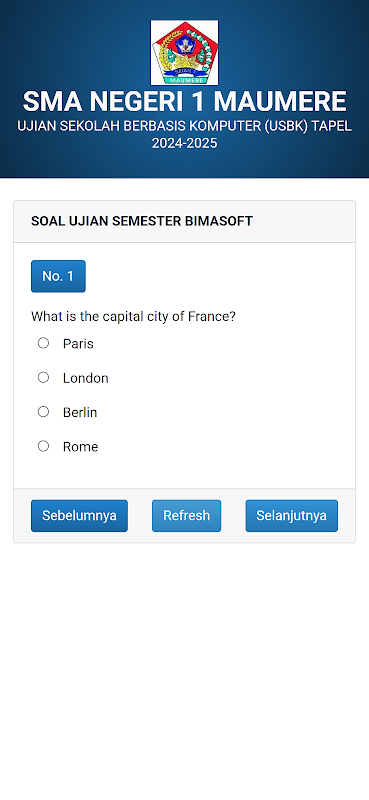
Task: Click the SOAL UJIAN SEMESTER BIMASOFT heading
Action: tap(142, 221)
